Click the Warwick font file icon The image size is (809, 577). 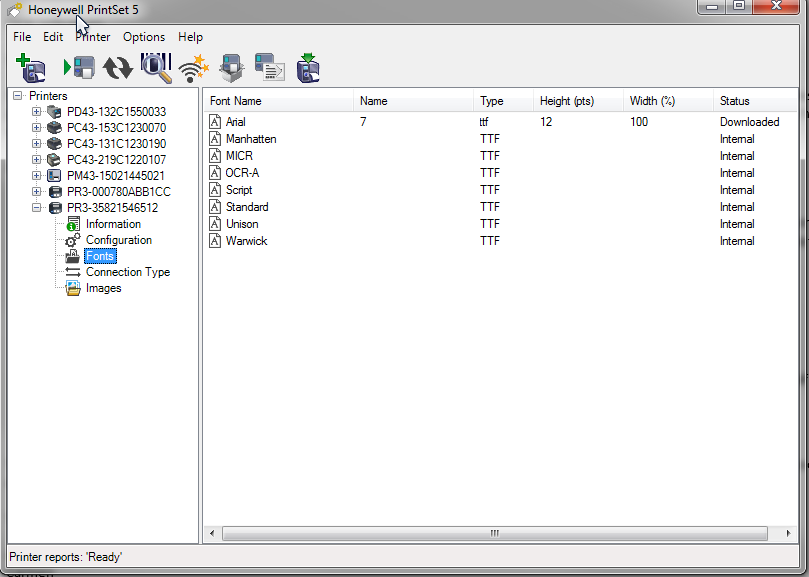tap(215, 241)
